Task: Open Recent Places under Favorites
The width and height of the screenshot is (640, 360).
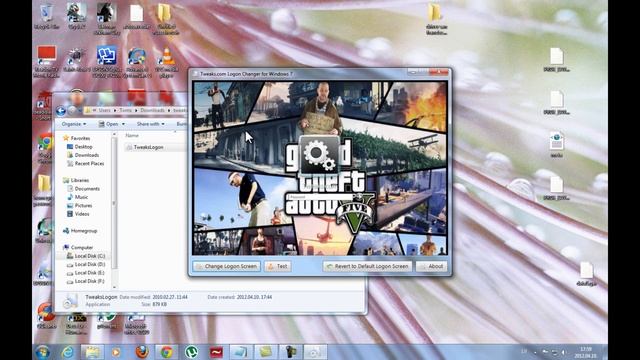Action: (x=86, y=163)
